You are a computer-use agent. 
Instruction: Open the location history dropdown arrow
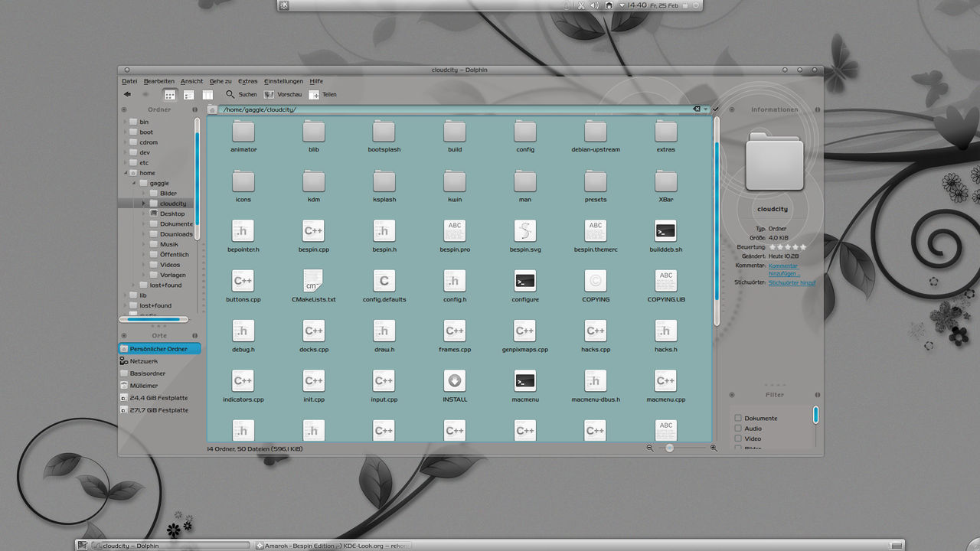706,109
